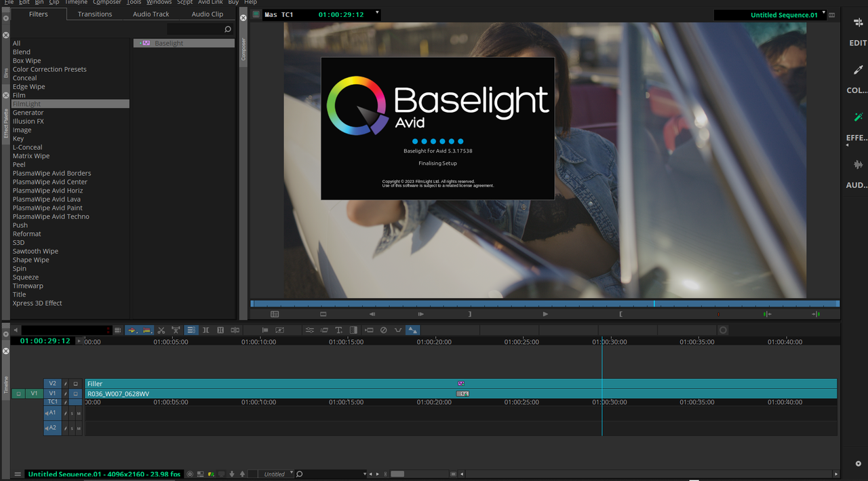Image resolution: width=868 pixels, height=481 pixels.
Task: Solo the A1 audio track
Action: pyautogui.click(x=72, y=413)
